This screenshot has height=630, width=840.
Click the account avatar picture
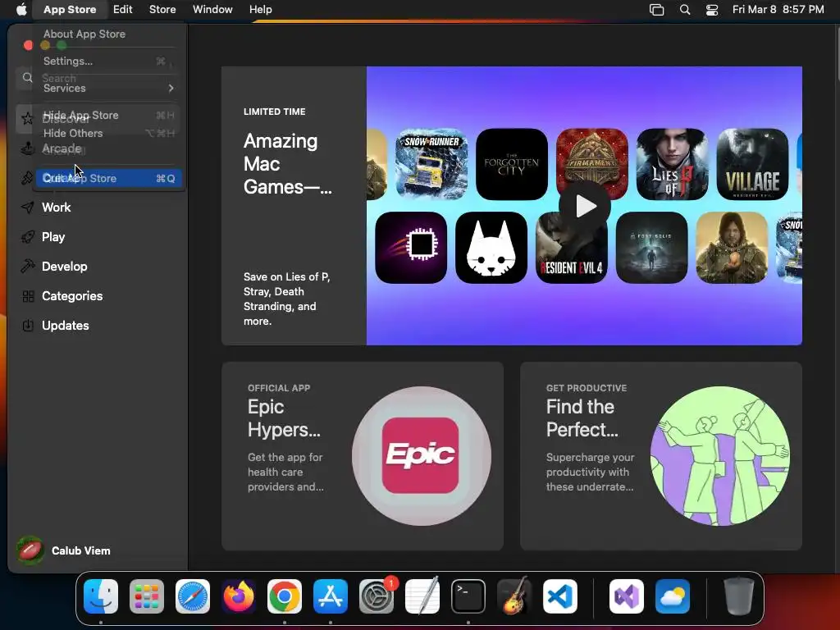(30, 550)
